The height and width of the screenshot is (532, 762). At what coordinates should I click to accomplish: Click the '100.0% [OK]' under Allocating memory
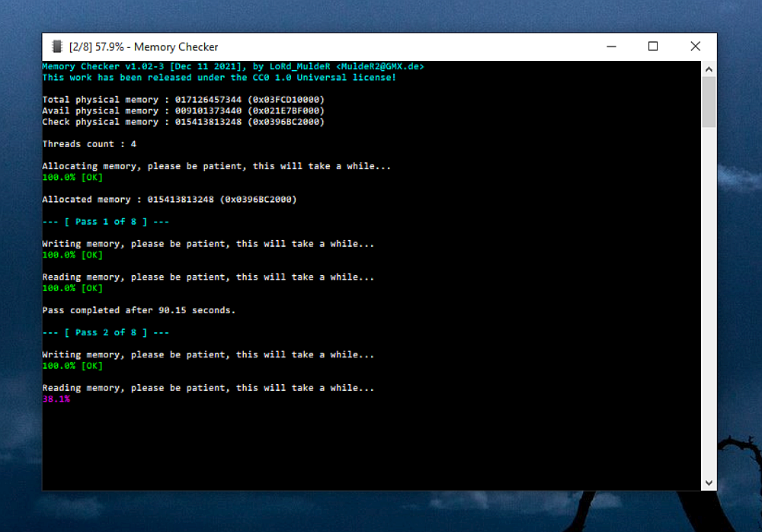[72, 178]
